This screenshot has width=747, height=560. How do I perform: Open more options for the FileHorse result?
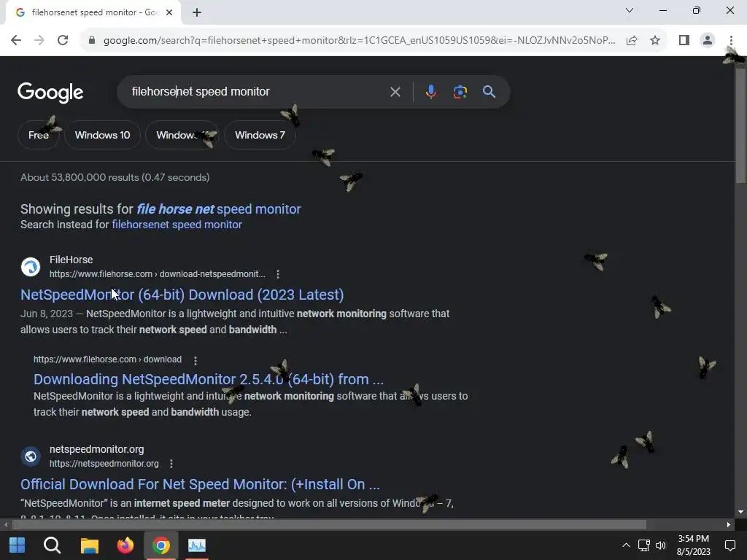click(278, 274)
